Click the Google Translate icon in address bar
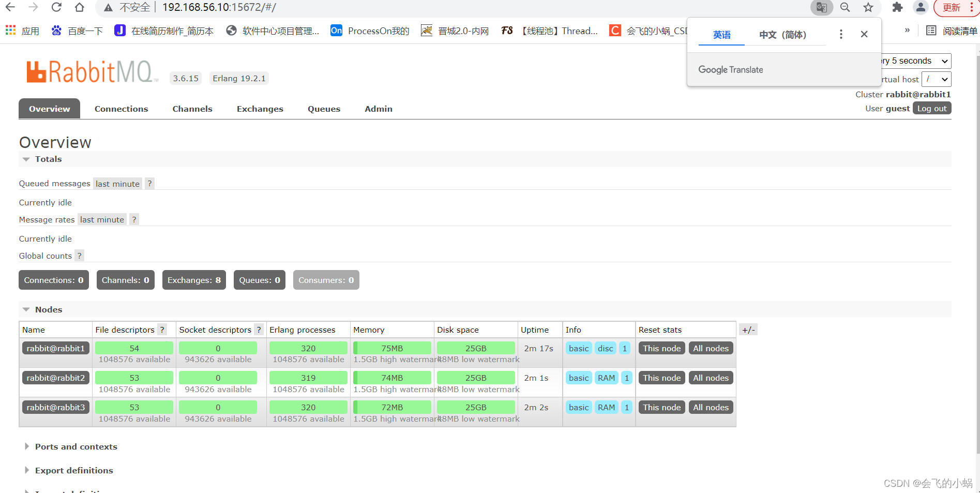980x493 pixels. pyautogui.click(x=821, y=7)
